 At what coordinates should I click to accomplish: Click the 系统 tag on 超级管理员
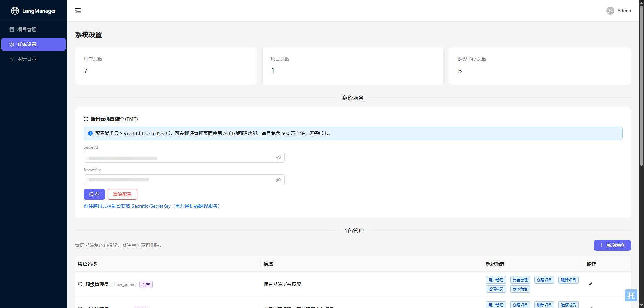pos(146,284)
